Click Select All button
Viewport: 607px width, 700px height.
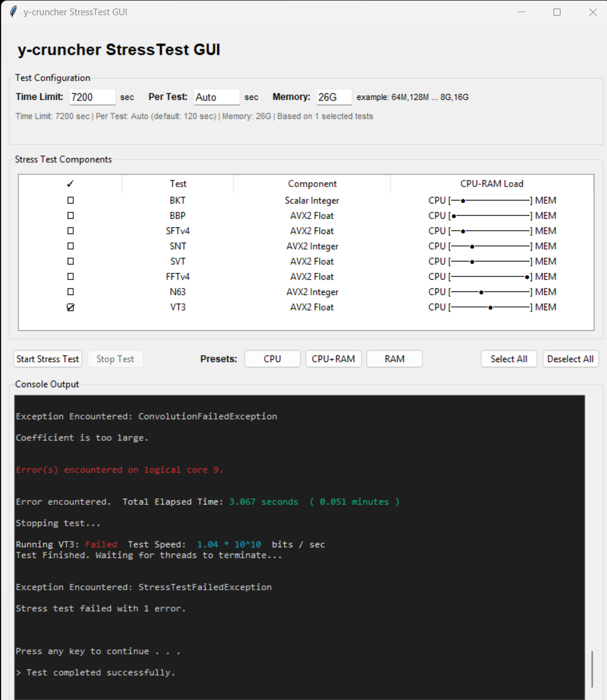click(x=509, y=359)
